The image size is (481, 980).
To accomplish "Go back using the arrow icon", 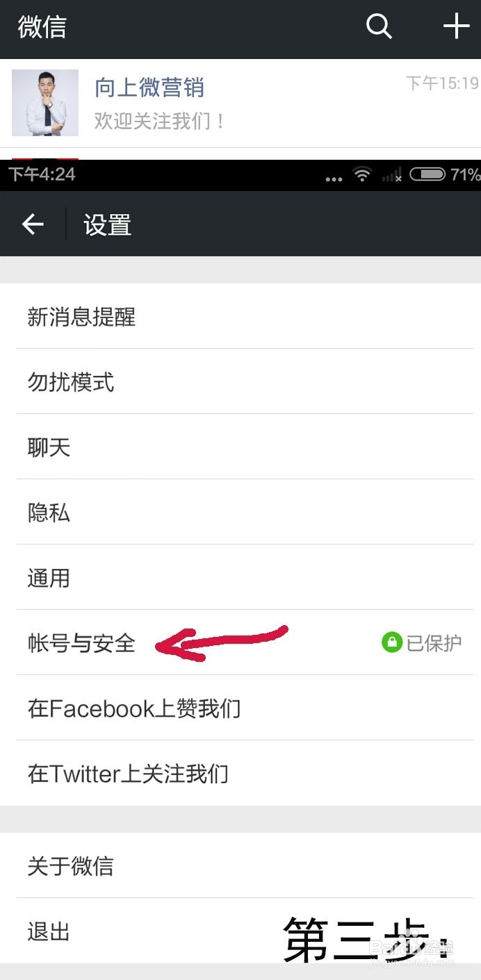I will (x=33, y=224).
